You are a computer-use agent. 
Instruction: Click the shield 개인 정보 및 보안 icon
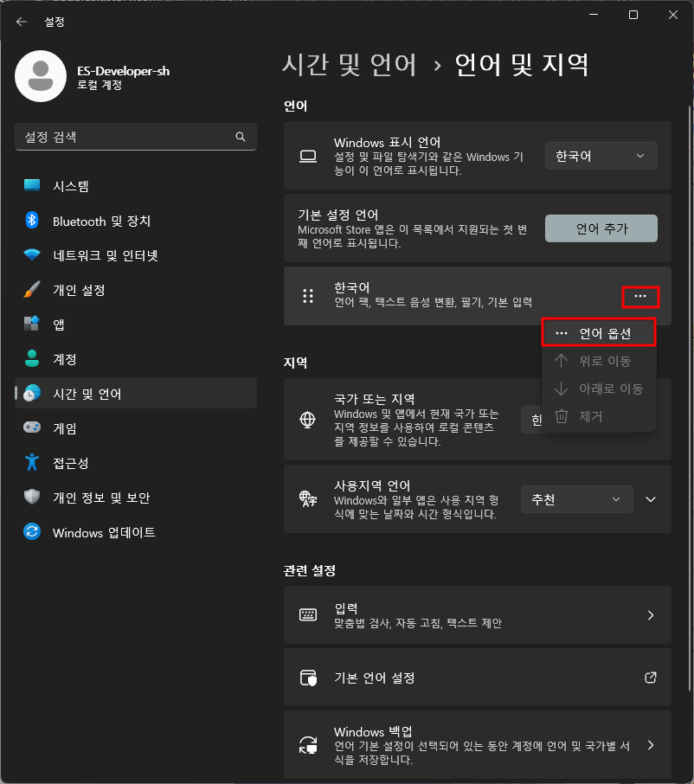coord(32,497)
